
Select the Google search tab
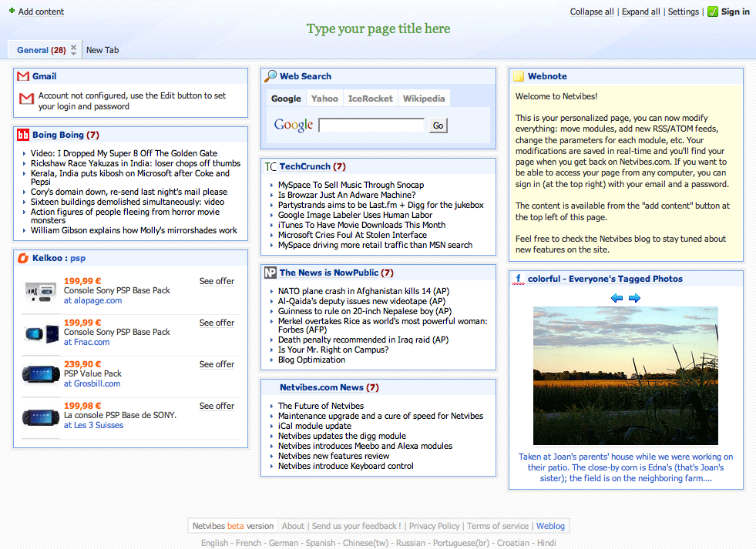click(x=286, y=99)
